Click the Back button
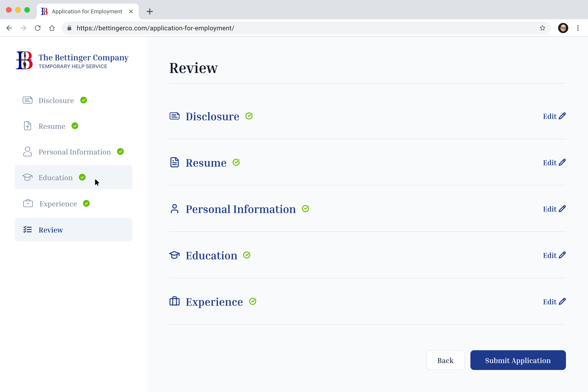This screenshot has width=588, height=392. (x=445, y=360)
